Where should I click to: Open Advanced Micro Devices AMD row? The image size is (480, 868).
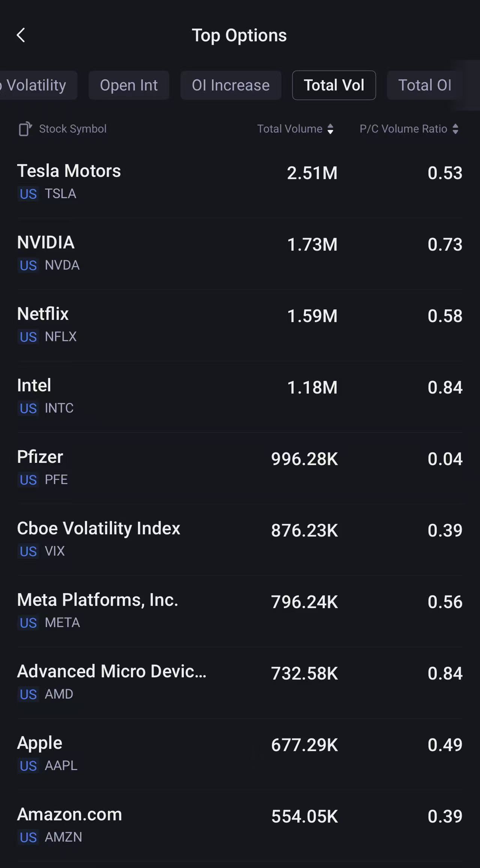click(239, 682)
